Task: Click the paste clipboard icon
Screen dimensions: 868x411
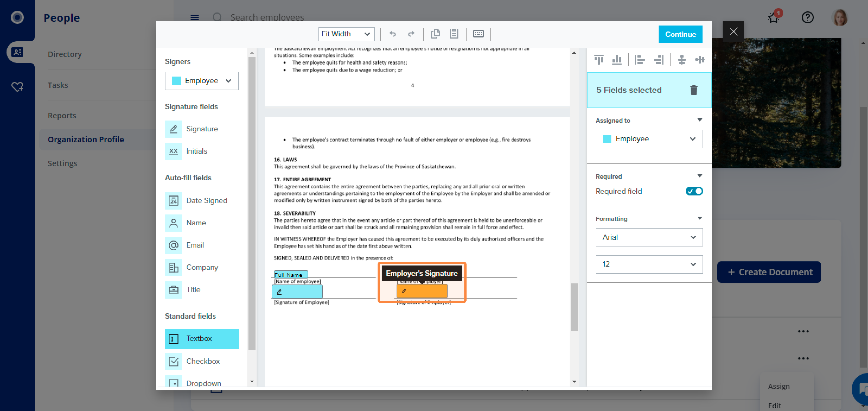Action: [x=454, y=34]
